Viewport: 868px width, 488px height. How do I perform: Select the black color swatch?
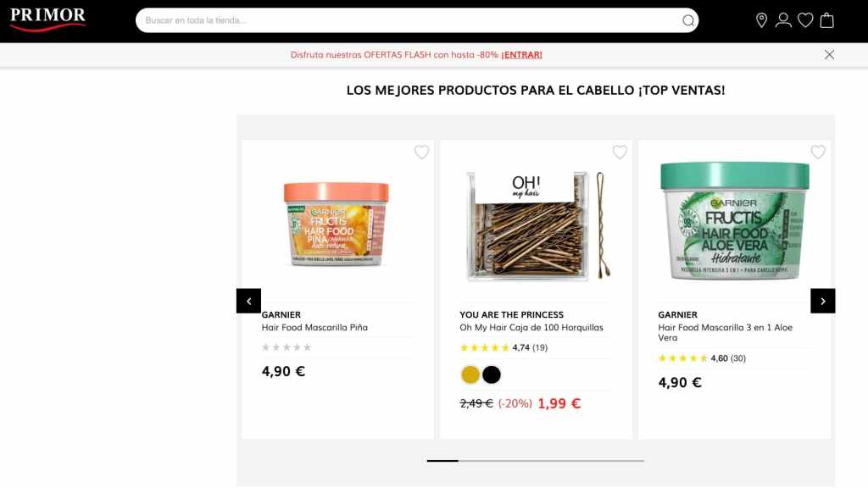click(491, 374)
